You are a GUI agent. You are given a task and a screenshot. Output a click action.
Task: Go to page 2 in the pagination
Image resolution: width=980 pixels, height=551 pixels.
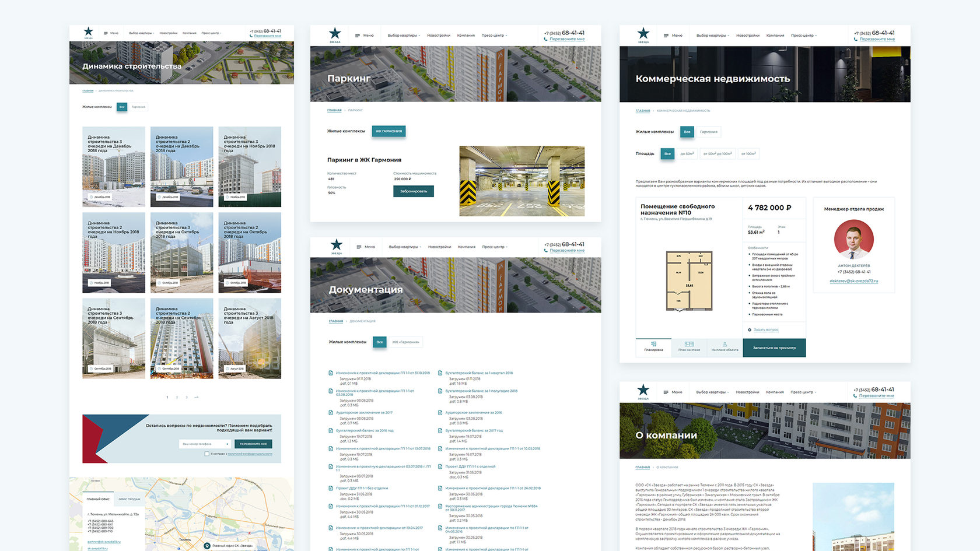[x=177, y=397]
